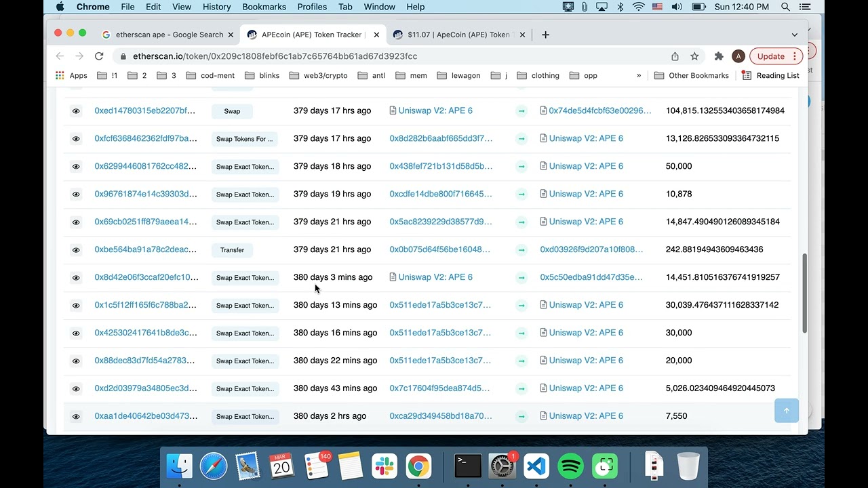The height and width of the screenshot is (488, 868).
Task: Open the Extensions puzzle icon
Action: click(x=719, y=56)
